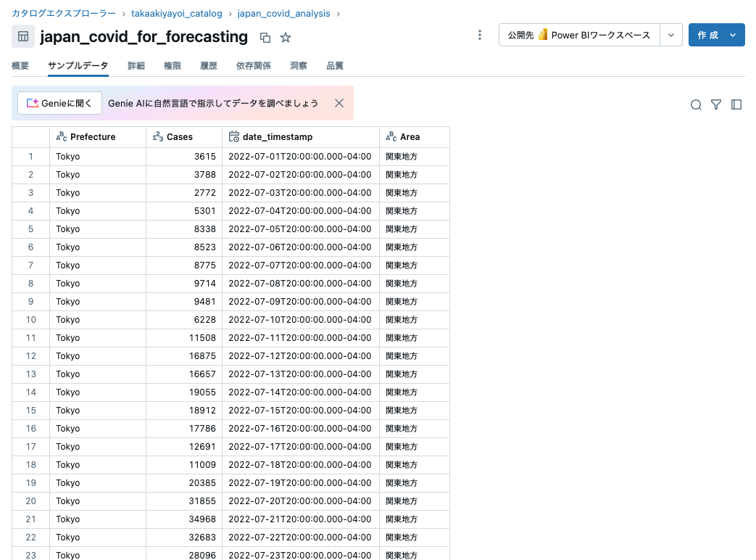Open the 依存関係 tab

point(253,65)
